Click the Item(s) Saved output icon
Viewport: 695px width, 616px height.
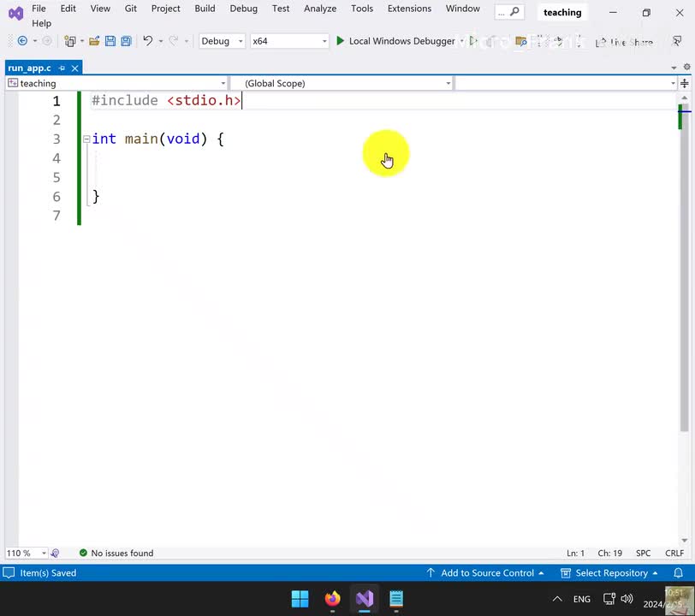[9, 573]
